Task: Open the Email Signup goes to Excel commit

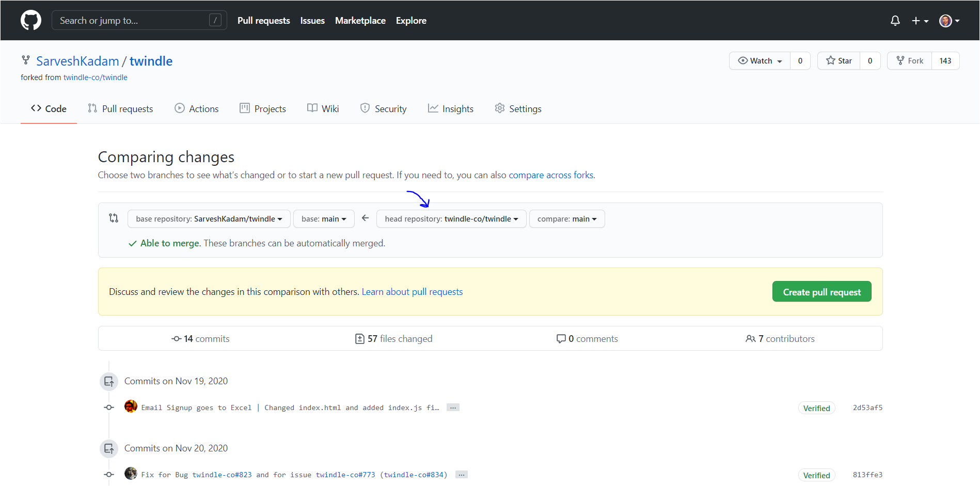Action: (x=290, y=407)
